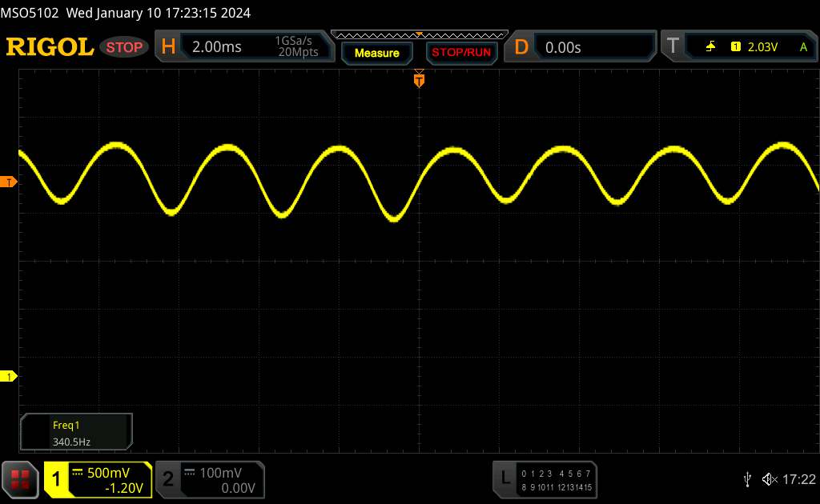This screenshot has width=820, height=504.
Task: Select the 2.00ms timebase value
Action: 216,47
